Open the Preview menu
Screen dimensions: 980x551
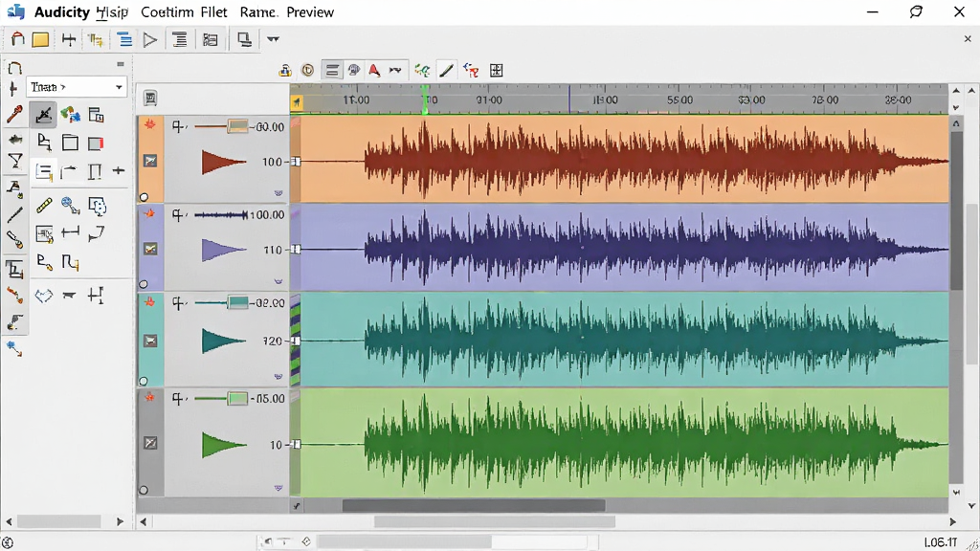pos(310,11)
